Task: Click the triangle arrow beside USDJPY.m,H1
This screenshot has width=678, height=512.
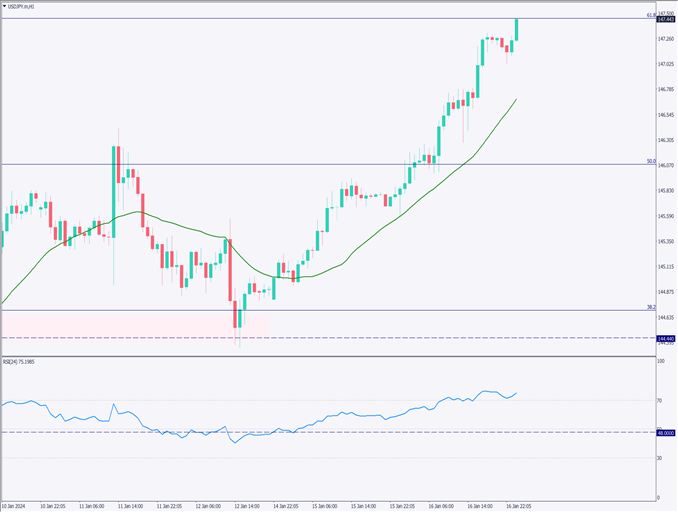Action: click(5, 5)
